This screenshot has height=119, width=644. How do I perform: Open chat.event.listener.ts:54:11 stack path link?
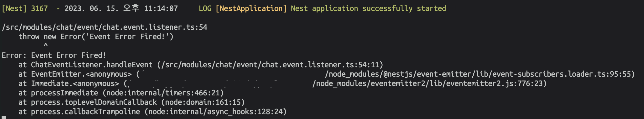270,65
